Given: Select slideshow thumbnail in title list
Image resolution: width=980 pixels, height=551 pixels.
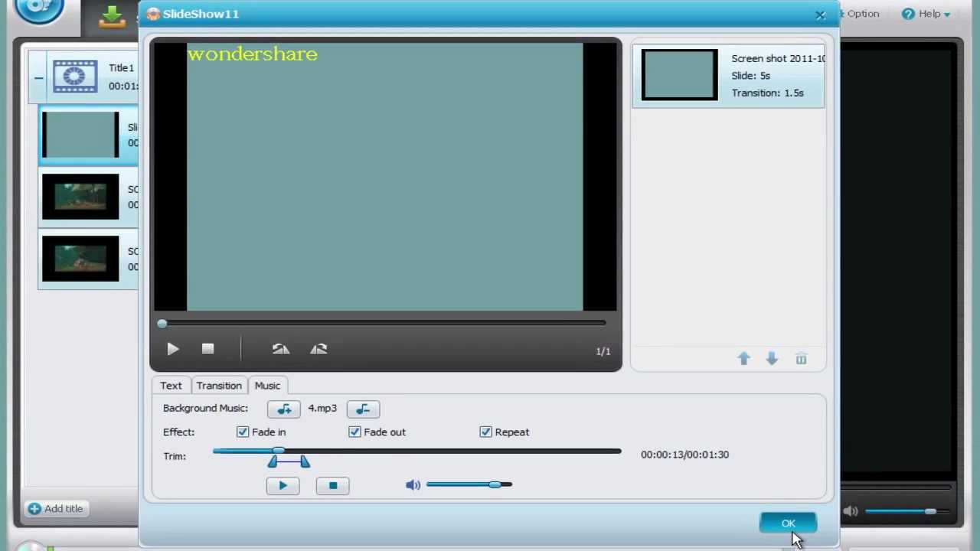Looking at the screenshot, I should coord(80,135).
